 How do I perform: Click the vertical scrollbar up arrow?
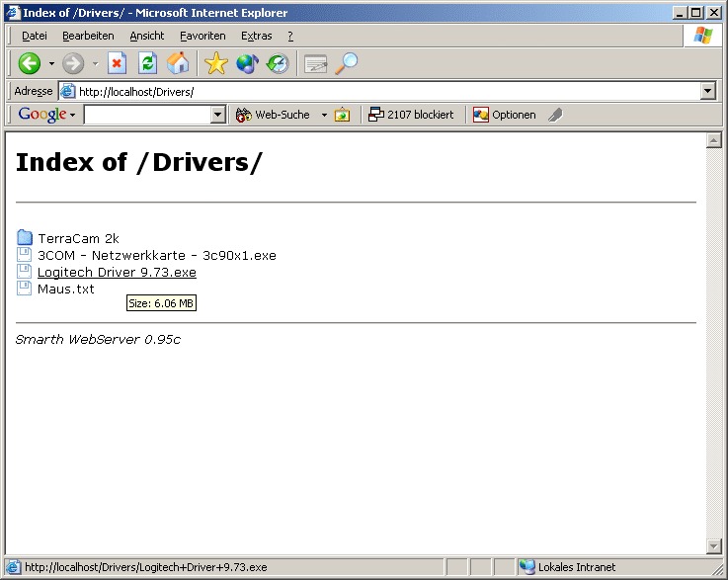point(713,139)
